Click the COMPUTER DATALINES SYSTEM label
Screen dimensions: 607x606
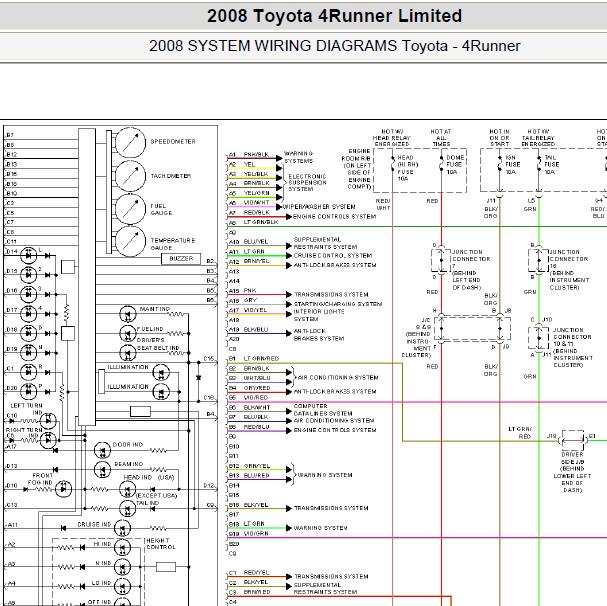click(x=323, y=410)
